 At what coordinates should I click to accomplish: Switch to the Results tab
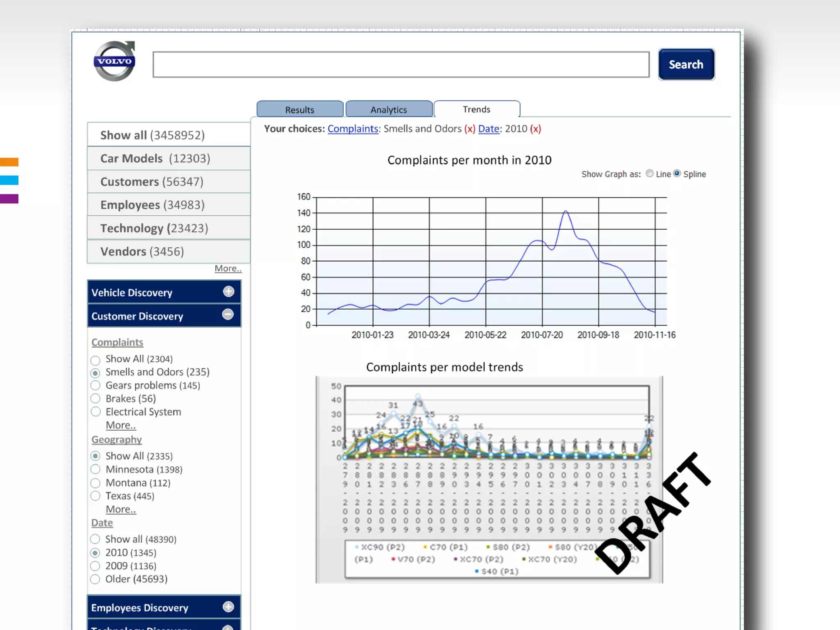300,110
